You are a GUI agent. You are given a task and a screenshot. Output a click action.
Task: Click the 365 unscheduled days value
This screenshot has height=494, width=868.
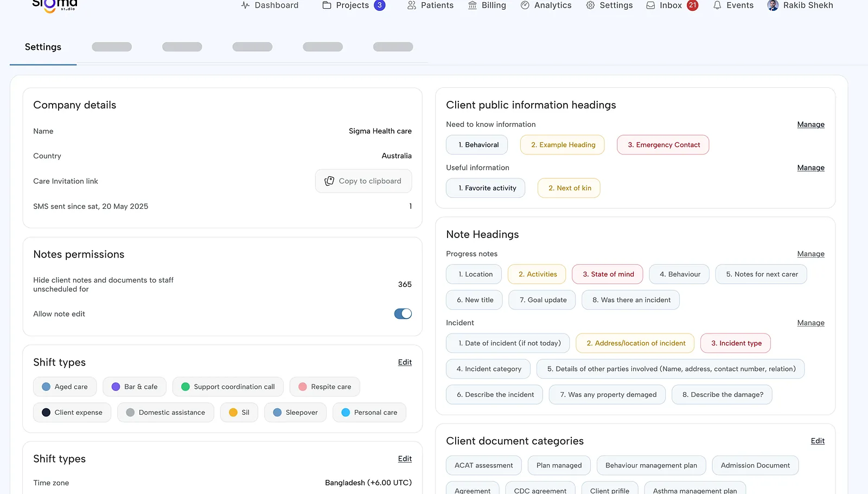click(405, 285)
